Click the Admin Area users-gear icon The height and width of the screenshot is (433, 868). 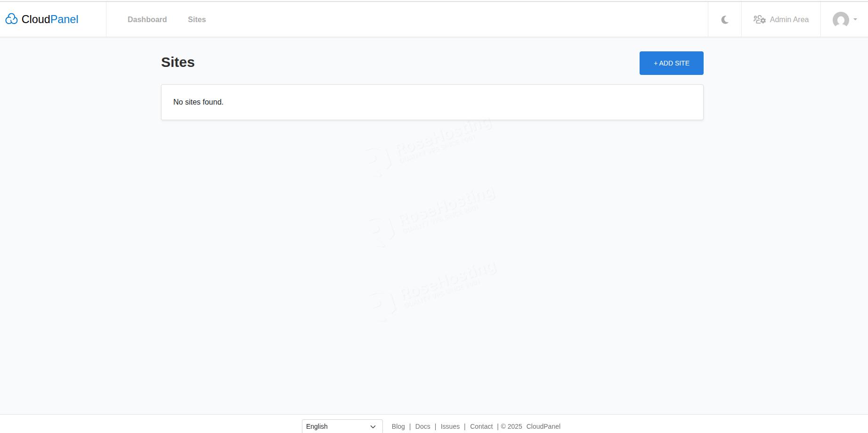point(759,19)
